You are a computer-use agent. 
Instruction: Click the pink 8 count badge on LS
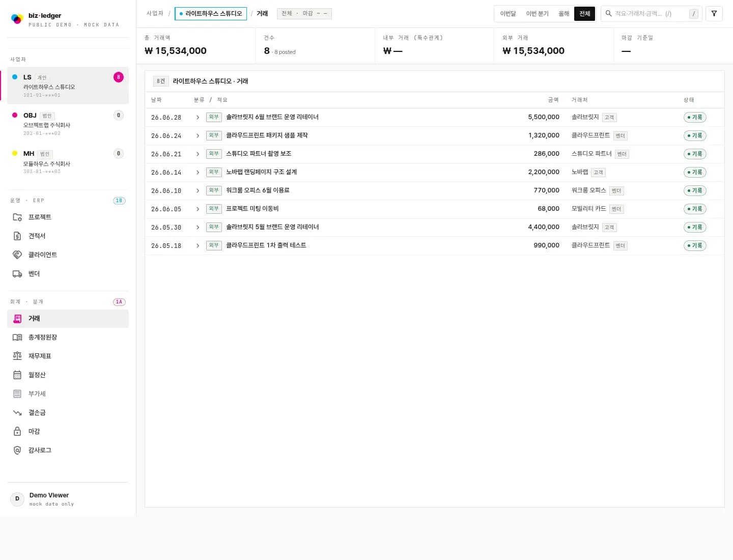(x=119, y=77)
